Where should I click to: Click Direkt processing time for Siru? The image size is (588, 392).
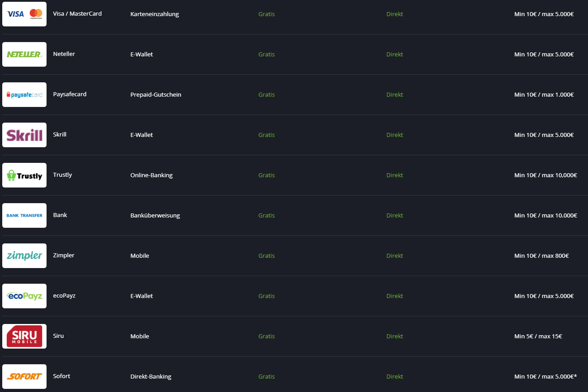(x=395, y=336)
